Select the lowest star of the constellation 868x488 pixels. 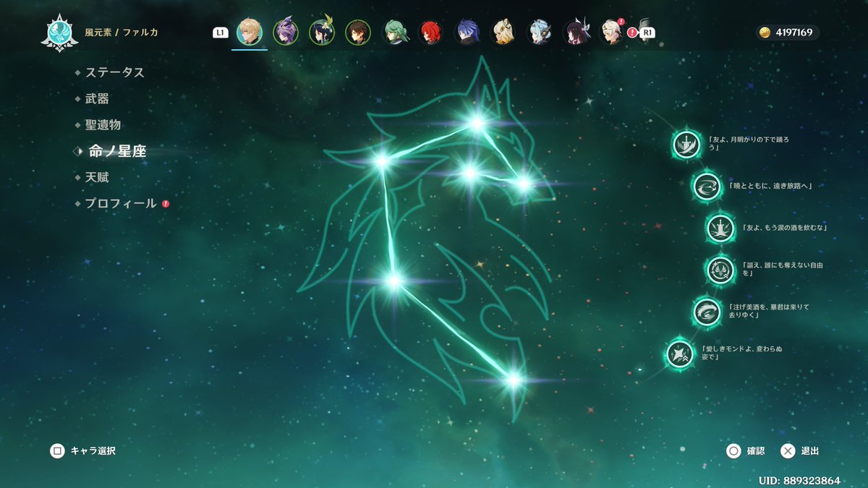click(513, 379)
